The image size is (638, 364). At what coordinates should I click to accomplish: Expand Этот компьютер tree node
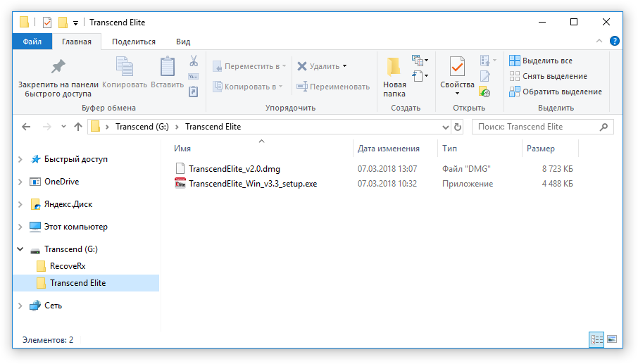[20, 227]
